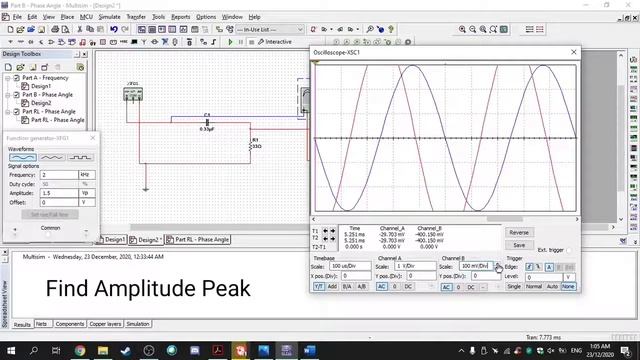Image resolution: width=640 pixels, height=360 pixels.
Task: Run the simulation with the green play button
Action: pos(230,42)
